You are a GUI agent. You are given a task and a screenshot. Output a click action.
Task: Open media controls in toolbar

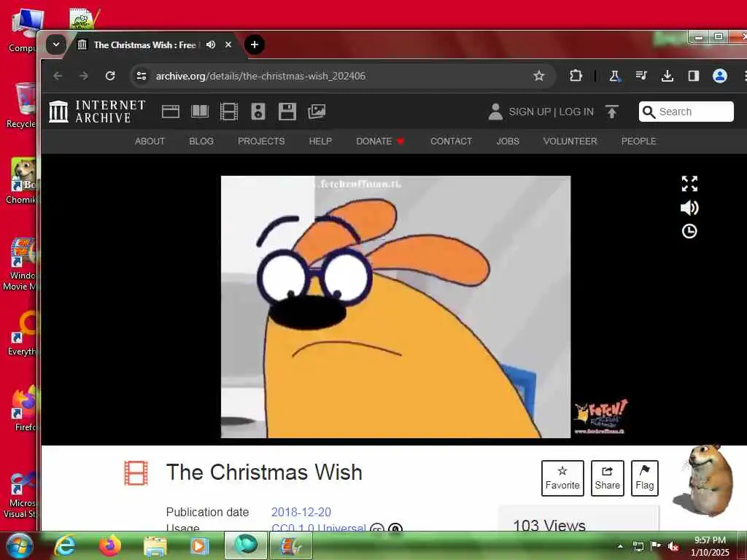click(x=641, y=76)
